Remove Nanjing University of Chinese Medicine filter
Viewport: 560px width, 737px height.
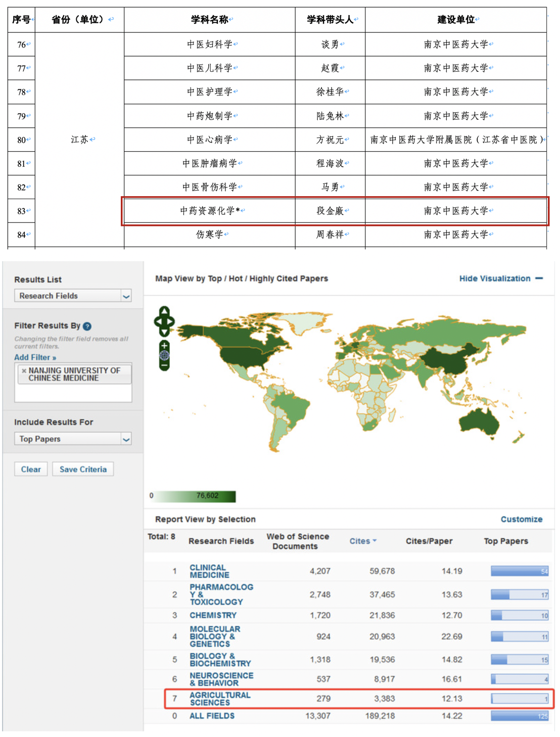pos(24,371)
